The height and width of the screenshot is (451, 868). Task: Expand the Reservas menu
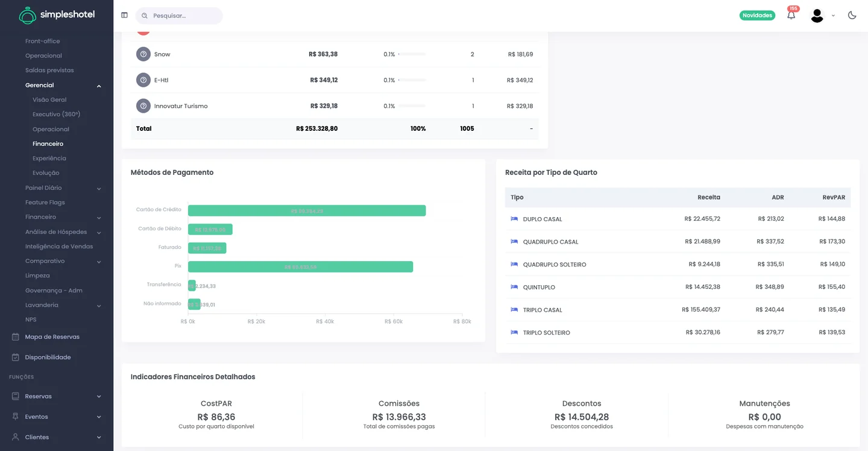click(99, 397)
